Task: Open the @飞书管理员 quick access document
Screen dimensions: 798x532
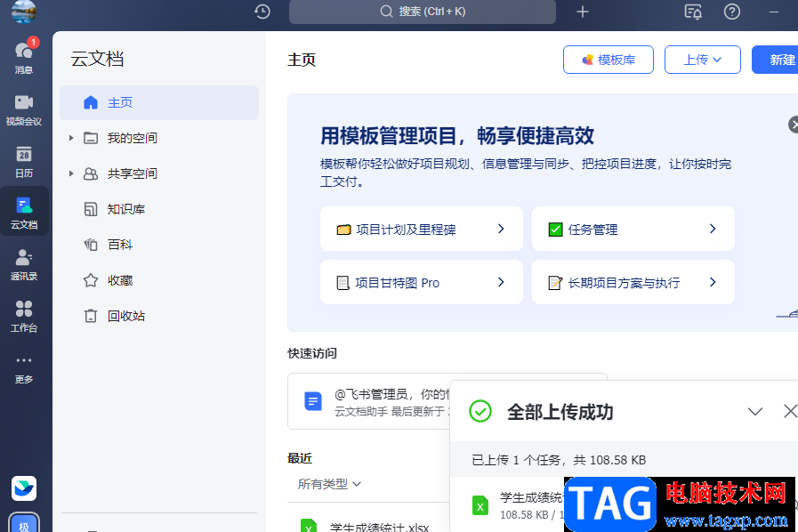Action: (x=369, y=402)
